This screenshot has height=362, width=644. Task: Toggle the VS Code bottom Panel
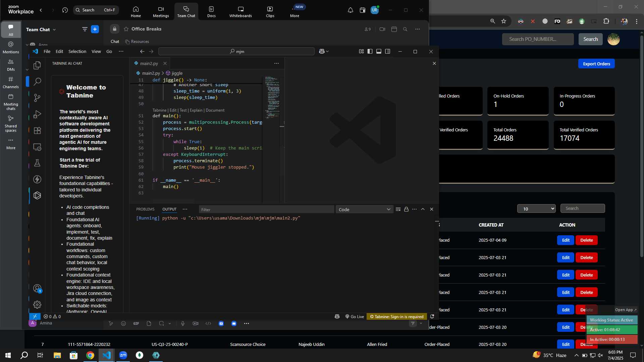pyautogui.click(x=379, y=51)
